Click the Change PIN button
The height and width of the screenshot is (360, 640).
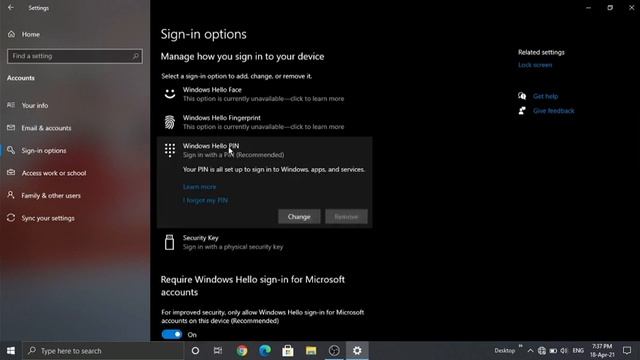click(299, 217)
